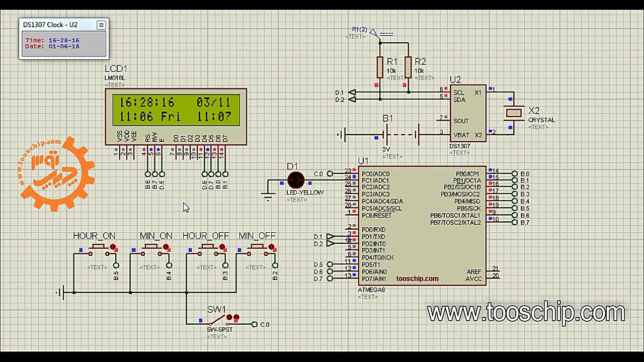Click the orange tooschip gear logo

[x=55, y=173]
